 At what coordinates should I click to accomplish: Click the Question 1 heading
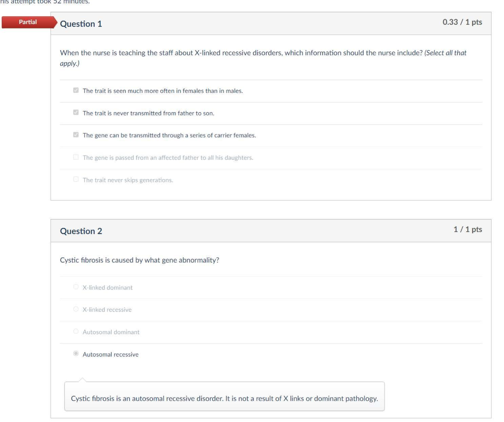81,24
